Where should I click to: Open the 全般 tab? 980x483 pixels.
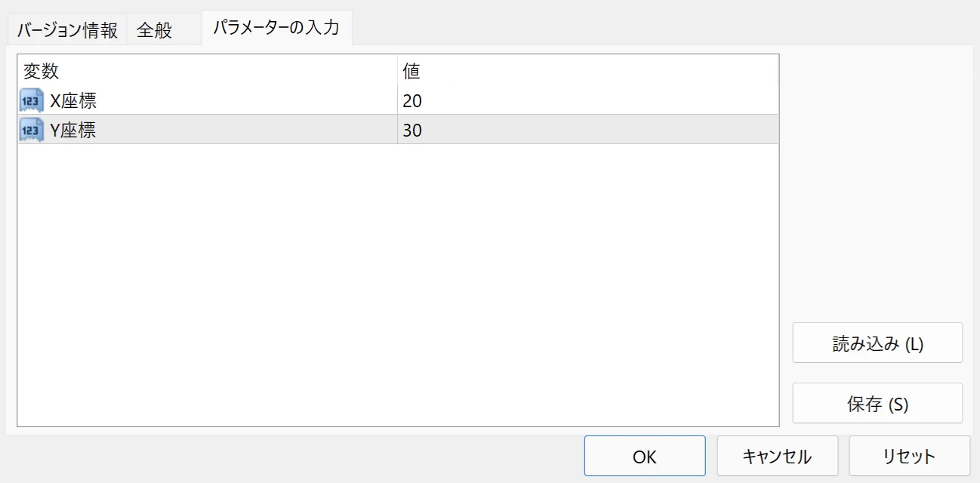[x=155, y=30]
